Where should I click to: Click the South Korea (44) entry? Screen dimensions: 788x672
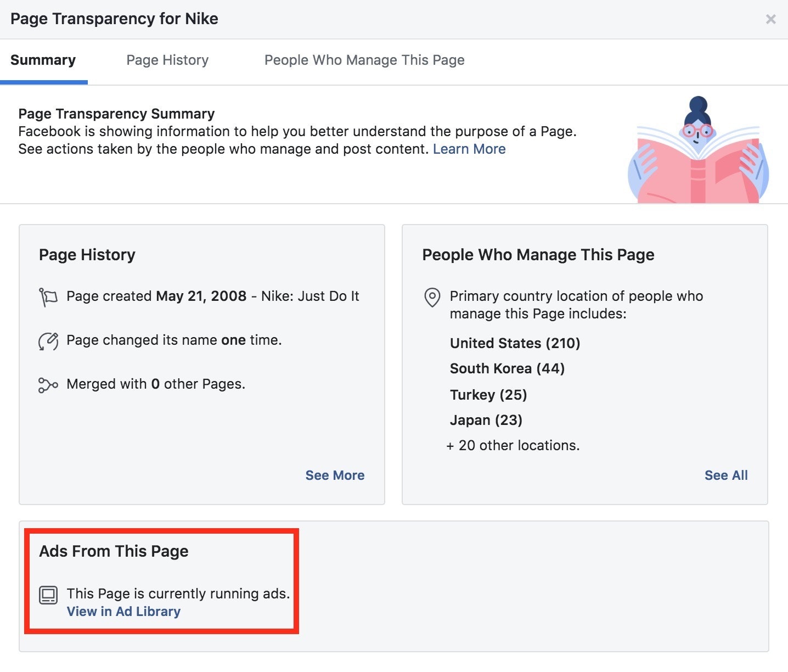click(507, 368)
